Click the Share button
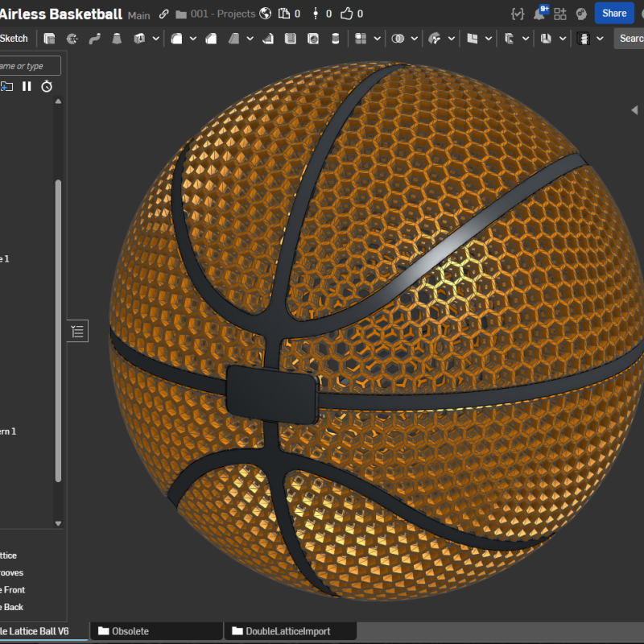 pyautogui.click(x=614, y=13)
